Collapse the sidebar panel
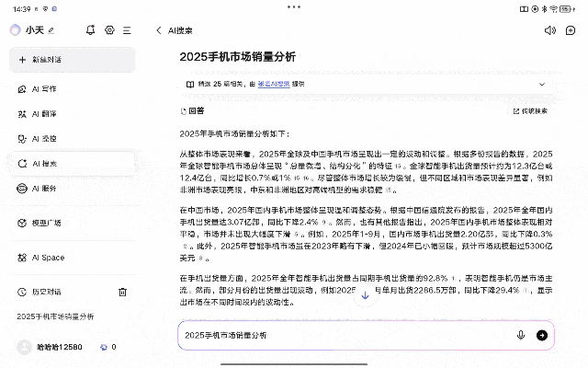588x368 pixels. [x=127, y=29]
